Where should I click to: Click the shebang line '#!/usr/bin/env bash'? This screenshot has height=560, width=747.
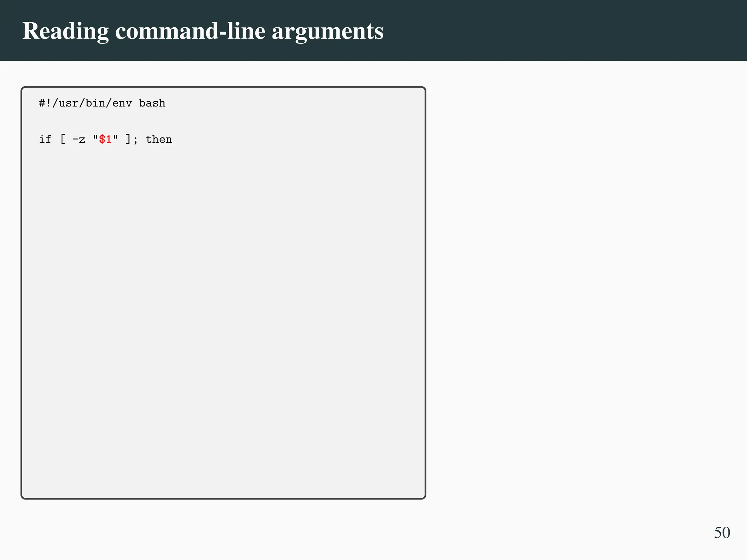[102, 103]
